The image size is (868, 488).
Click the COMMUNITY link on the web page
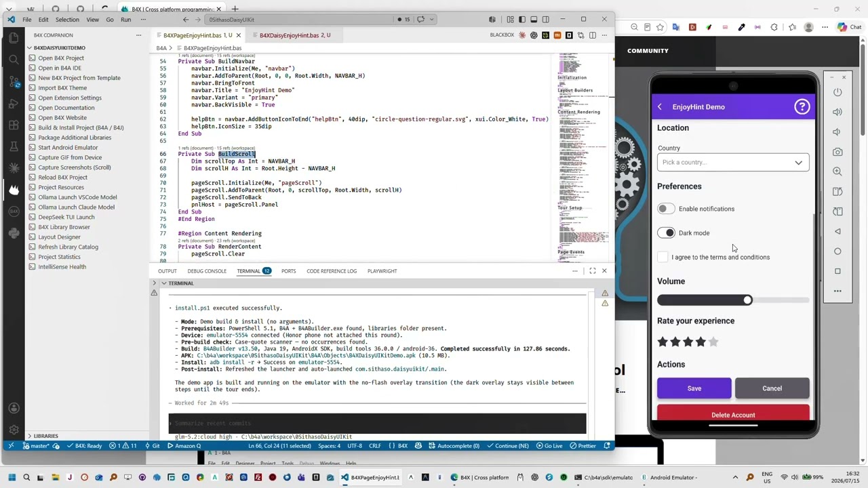pyautogui.click(x=648, y=51)
